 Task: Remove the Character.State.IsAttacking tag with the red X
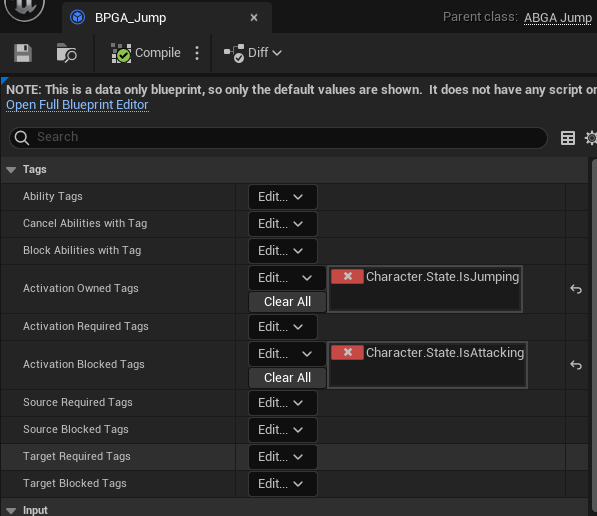[x=347, y=353]
